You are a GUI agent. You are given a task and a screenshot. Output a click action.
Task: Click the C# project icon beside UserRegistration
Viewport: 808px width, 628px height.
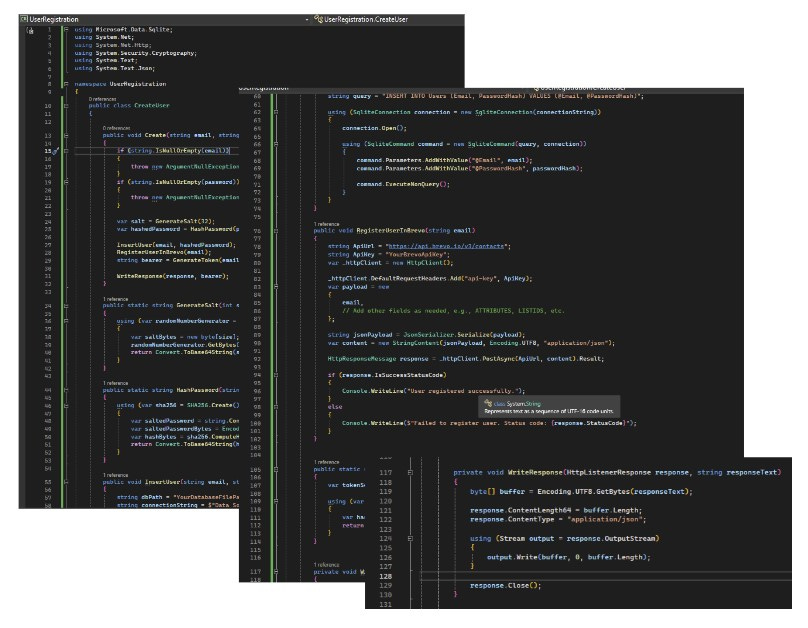[24, 19]
